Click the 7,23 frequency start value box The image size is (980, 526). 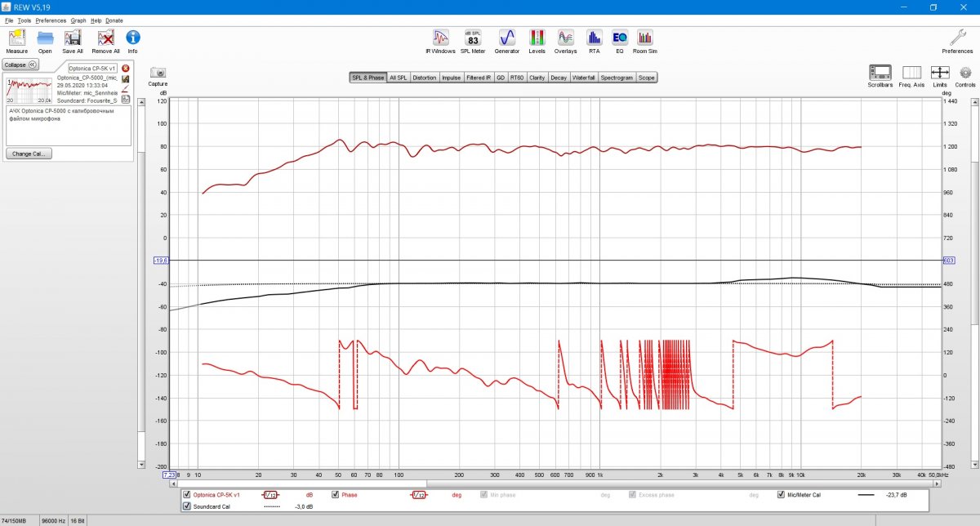click(x=169, y=474)
